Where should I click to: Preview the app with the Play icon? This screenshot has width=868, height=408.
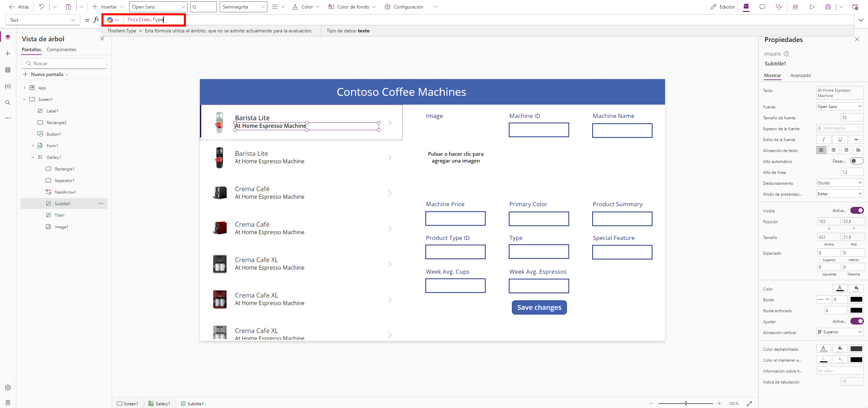click(x=812, y=7)
